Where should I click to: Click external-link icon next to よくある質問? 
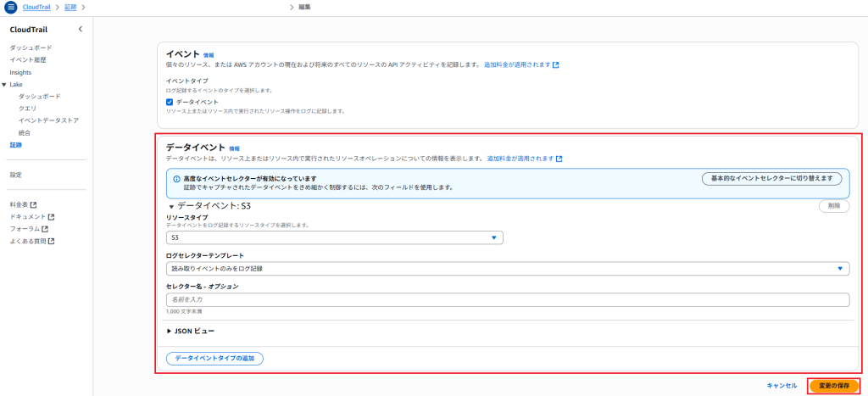click(51, 242)
